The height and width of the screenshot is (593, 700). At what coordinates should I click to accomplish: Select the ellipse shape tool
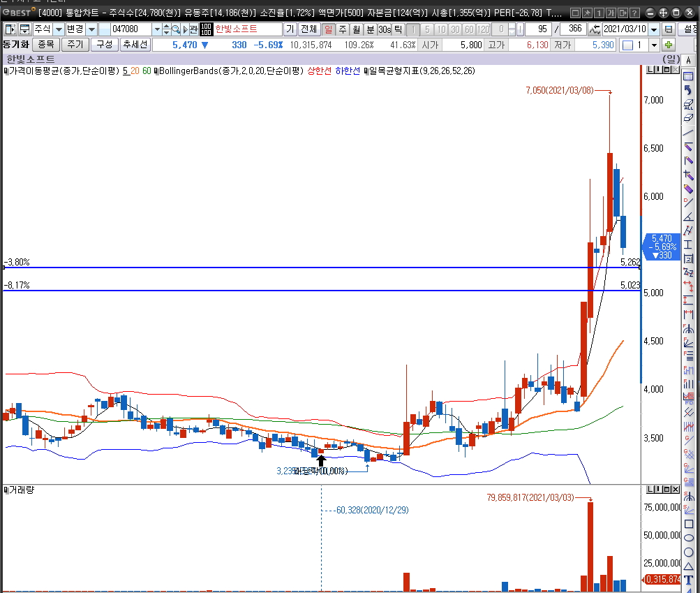(x=688, y=538)
